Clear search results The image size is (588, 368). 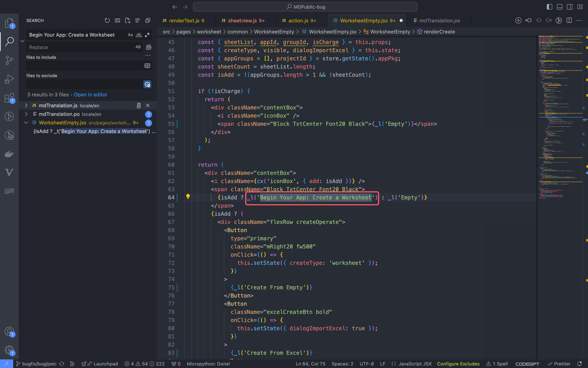click(117, 20)
